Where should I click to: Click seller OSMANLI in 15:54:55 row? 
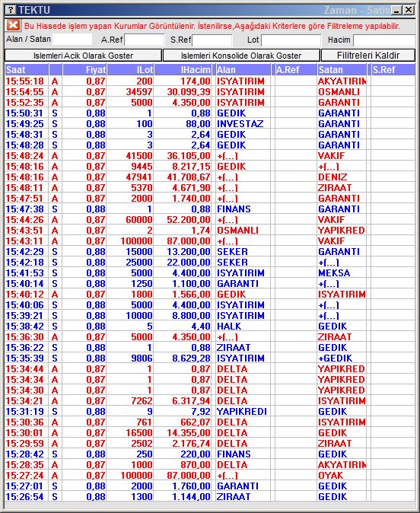point(339,92)
